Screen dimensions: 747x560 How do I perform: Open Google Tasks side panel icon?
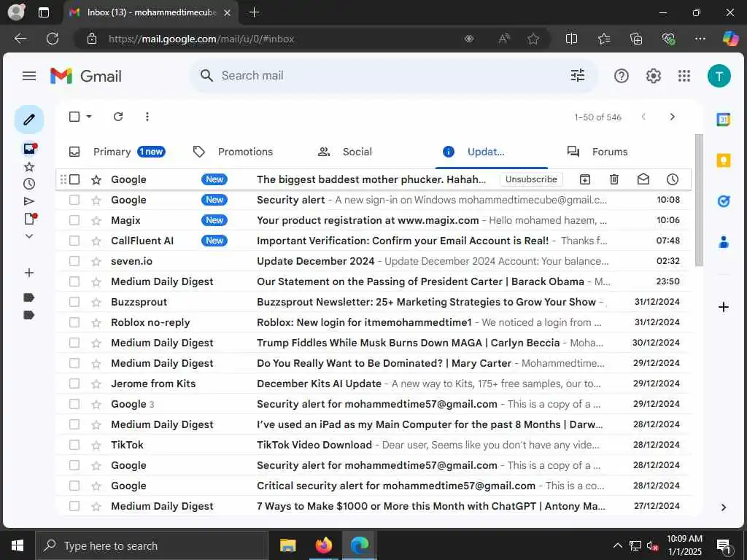click(x=723, y=201)
